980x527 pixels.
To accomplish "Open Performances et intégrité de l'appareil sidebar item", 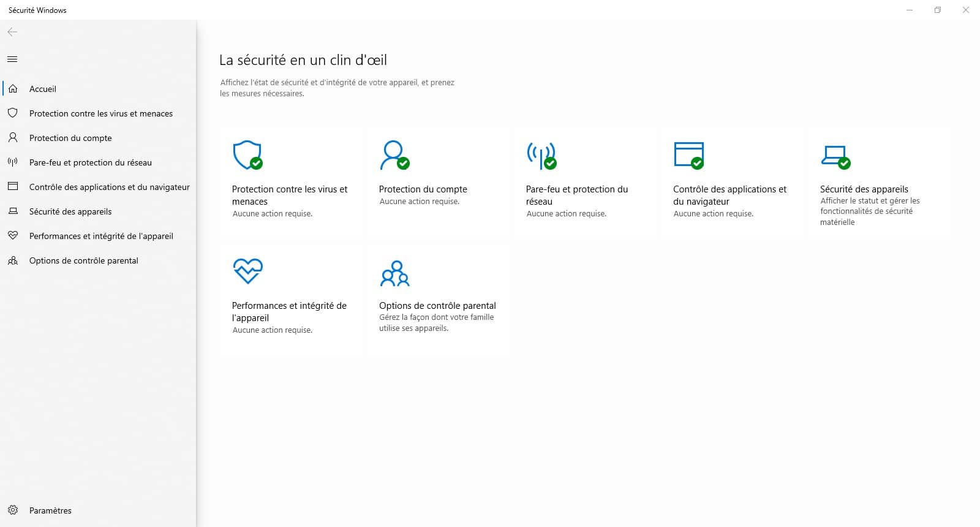I will click(98, 236).
